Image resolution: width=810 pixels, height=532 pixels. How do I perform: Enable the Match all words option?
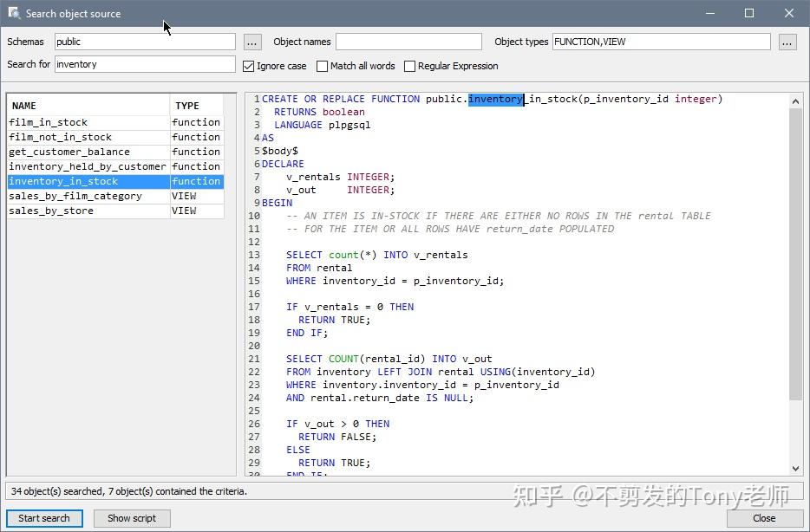pyautogui.click(x=322, y=66)
